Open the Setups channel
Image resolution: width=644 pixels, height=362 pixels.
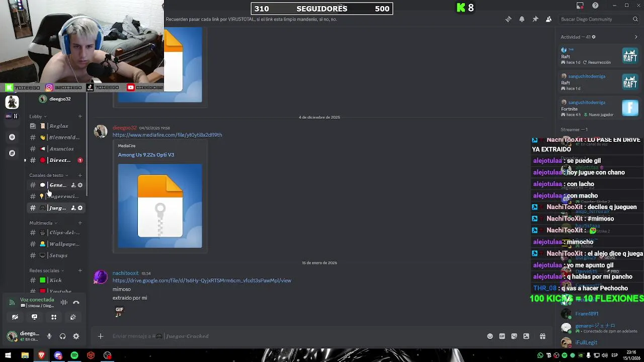(56, 255)
